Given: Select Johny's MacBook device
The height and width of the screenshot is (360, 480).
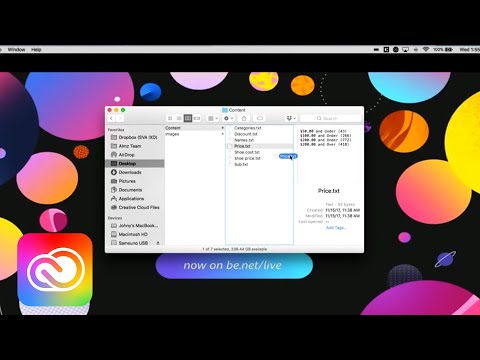Looking at the screenshot, I should (134, 226).
